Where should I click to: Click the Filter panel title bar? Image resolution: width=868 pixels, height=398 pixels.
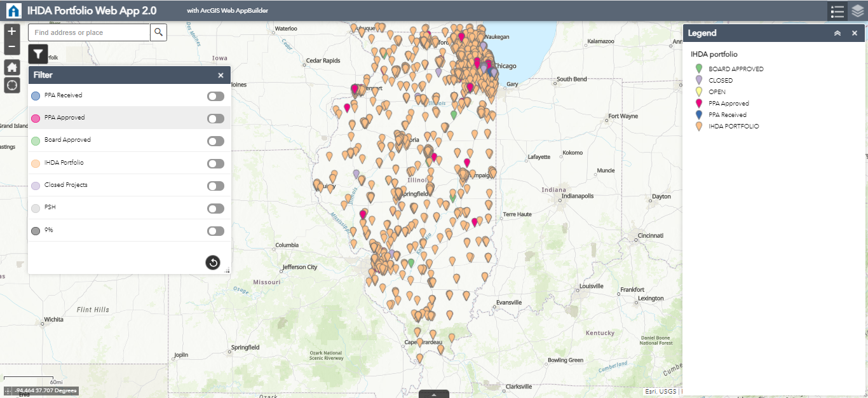130,75
